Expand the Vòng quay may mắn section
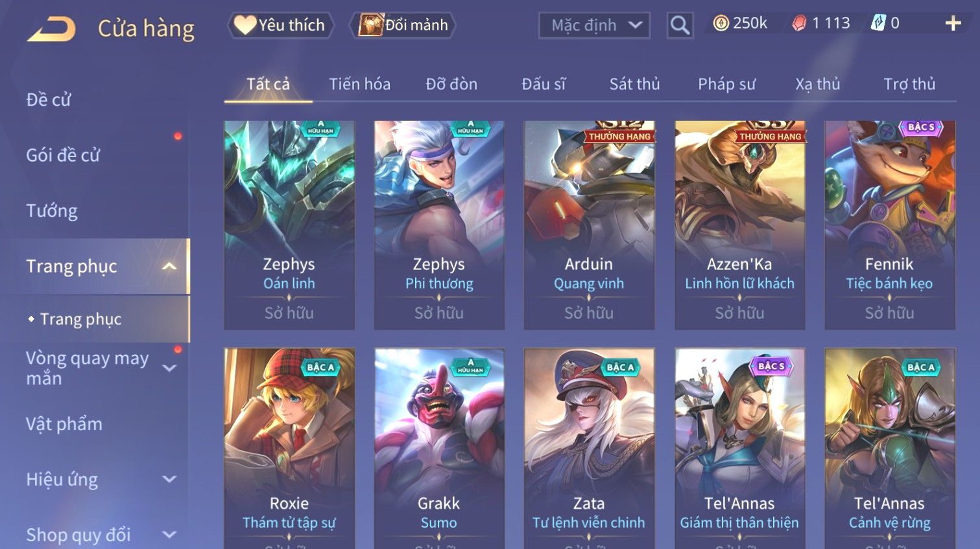The height and width of the screenshot is (549, 980). (x=169, y=368)
